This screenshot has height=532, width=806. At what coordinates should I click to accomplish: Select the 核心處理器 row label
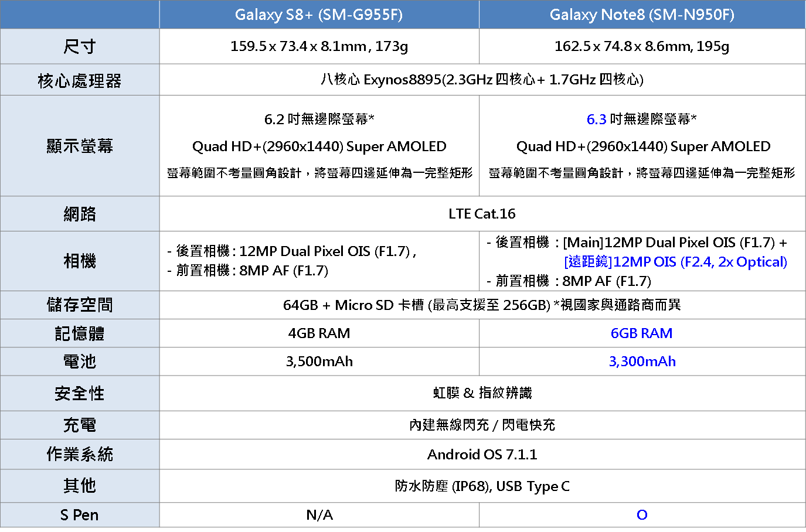tap(80, 80)
